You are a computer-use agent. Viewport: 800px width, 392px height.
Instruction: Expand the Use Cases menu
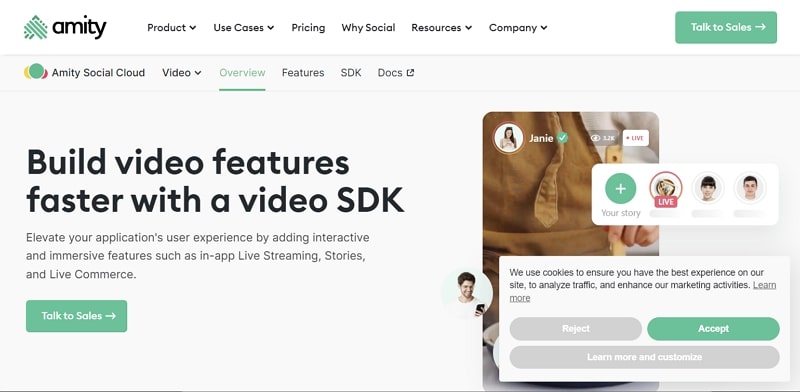coord(243,28)
